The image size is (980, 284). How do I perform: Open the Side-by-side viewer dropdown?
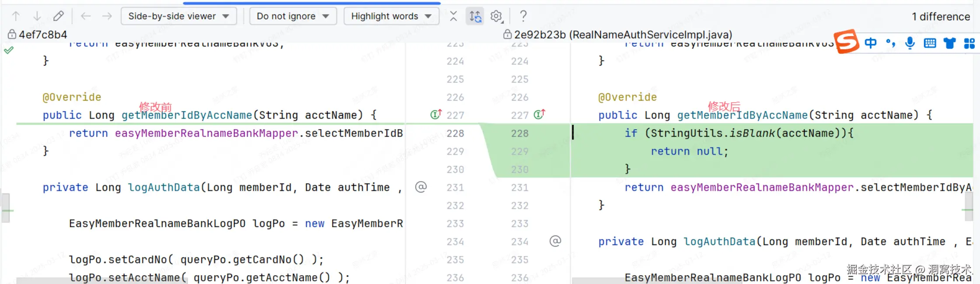coord(179,16)
